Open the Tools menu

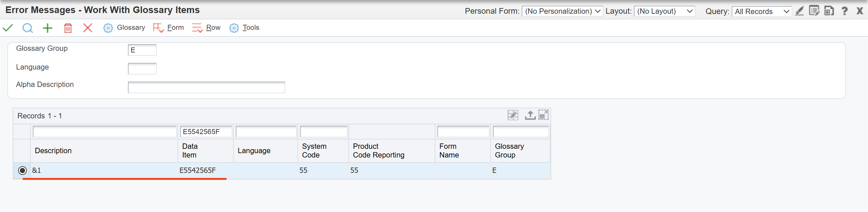(x=244, y=28)
